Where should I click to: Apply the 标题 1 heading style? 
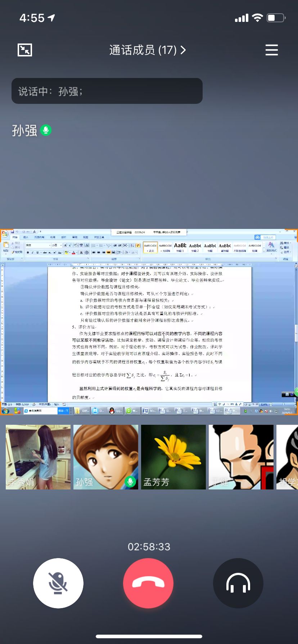pos(180,247)
